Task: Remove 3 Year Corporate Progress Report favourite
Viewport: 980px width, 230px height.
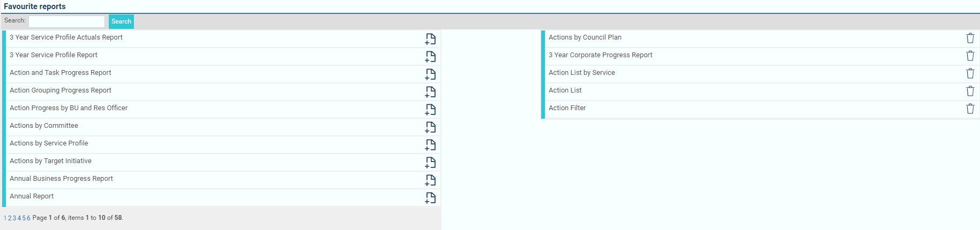Action: coord(970,56)
